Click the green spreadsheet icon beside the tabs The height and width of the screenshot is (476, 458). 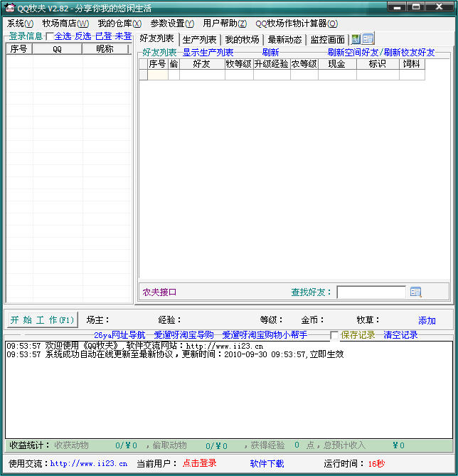point(356,39)
